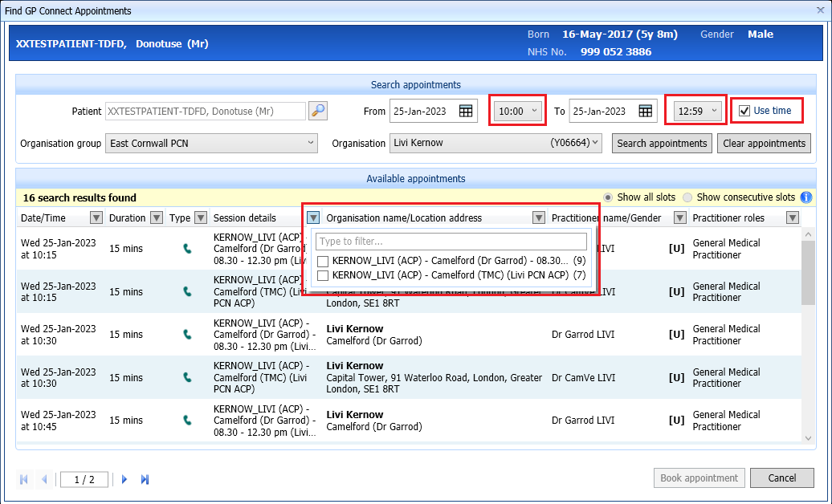
Task: Expand the Organisation group dropdown
Action: 211,143
